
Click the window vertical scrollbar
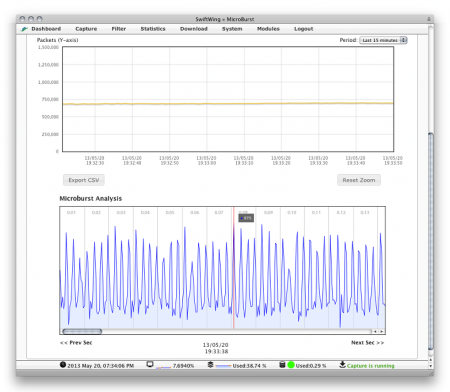click(431, 241)
